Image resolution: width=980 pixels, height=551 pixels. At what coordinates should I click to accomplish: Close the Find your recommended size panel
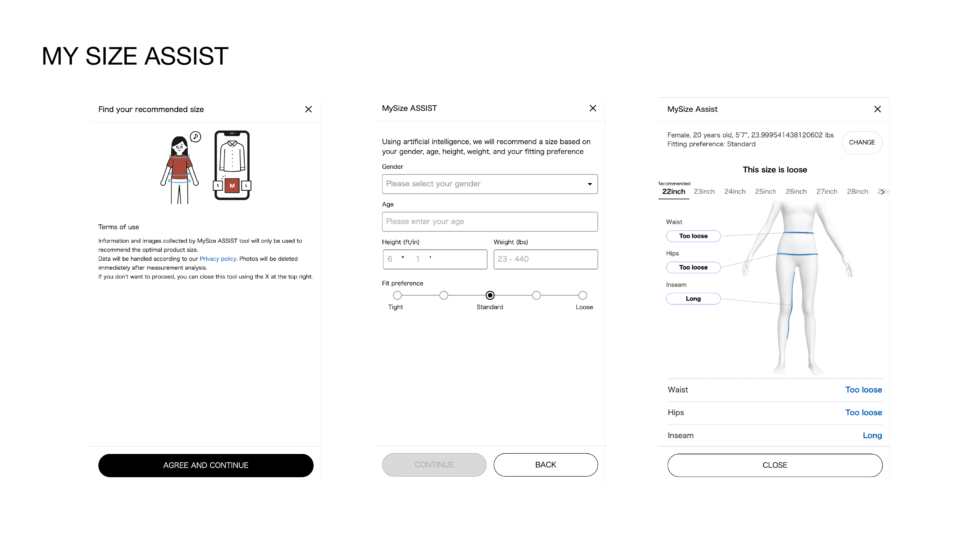pyautogui.click(x=308, y=109)
